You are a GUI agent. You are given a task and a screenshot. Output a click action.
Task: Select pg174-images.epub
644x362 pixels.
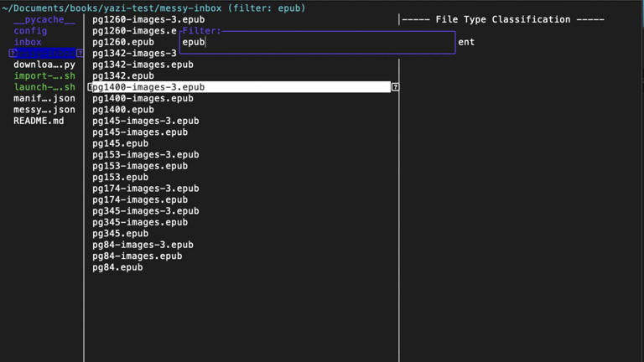tap(140, 199)
